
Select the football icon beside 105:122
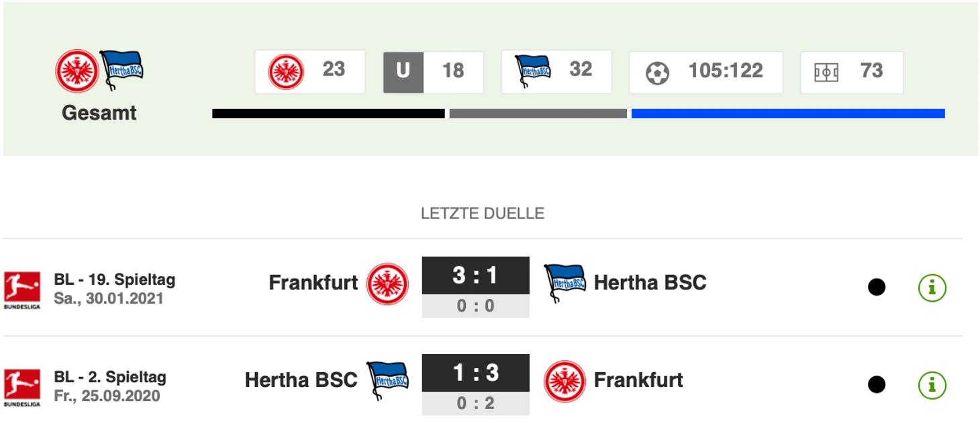pos(658,72)
